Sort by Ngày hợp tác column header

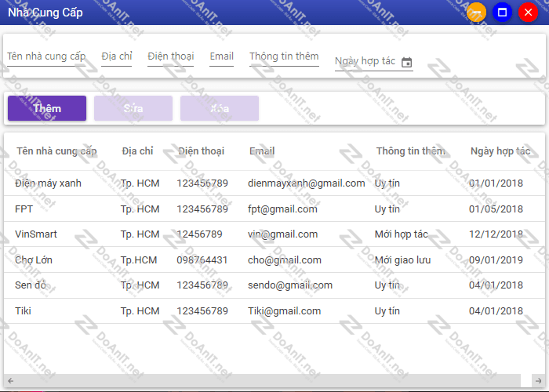click(500, 151)
